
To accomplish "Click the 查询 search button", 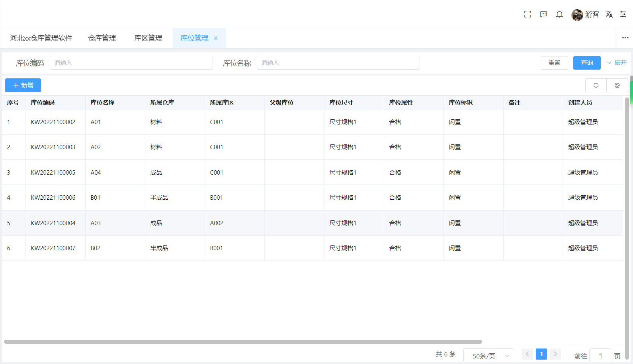I will (x=587, y=63).
